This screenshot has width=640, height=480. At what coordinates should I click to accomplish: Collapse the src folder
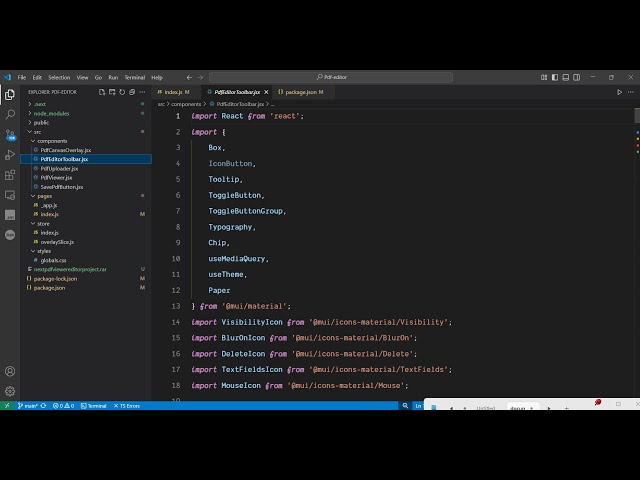click(x=87, y=132)
